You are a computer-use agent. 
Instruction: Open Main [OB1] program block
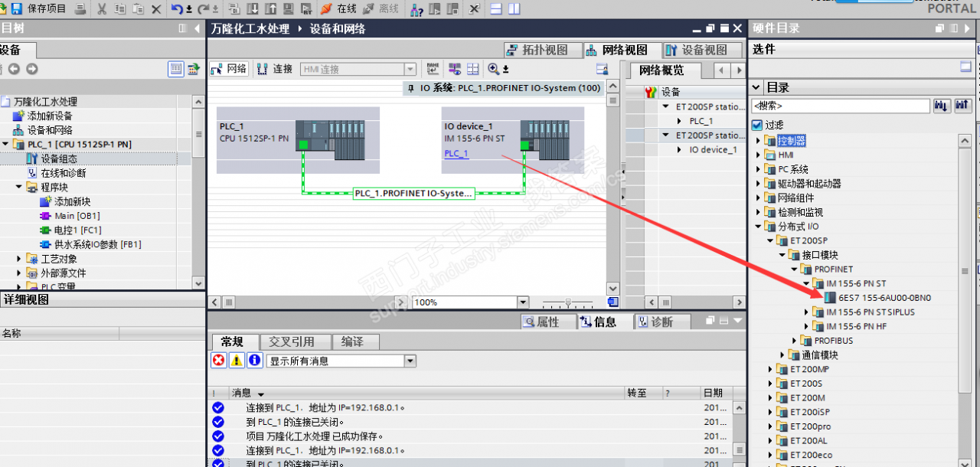click(x=70, y=216)
